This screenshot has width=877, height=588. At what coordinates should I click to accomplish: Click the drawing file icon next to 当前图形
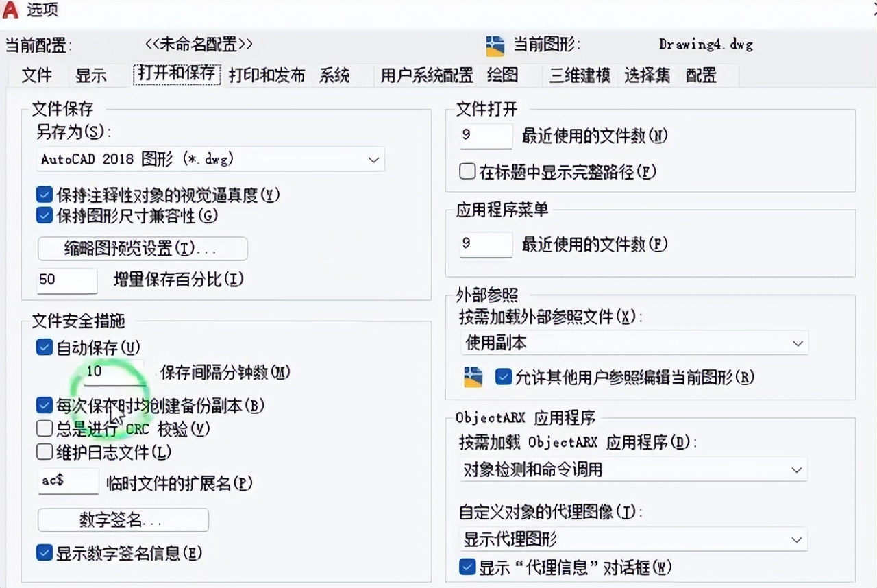pos(496,45)
